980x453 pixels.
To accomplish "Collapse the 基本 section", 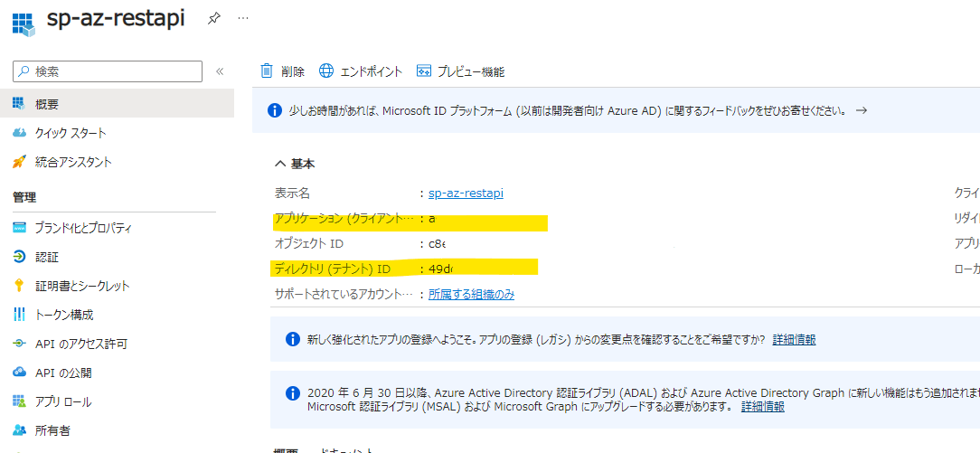I will click(x=295, y=165).
